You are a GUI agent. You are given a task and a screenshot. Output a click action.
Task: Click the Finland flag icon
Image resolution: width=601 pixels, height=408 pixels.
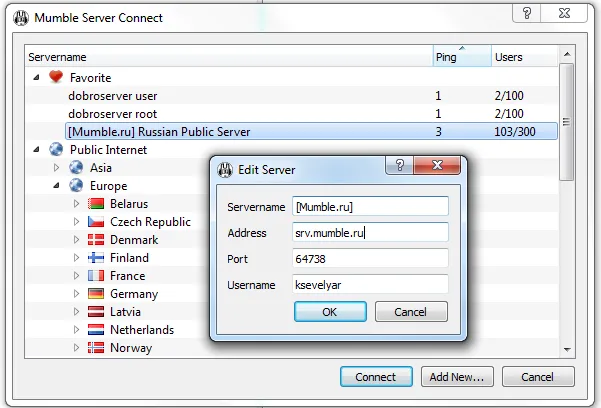pos(96,258)
